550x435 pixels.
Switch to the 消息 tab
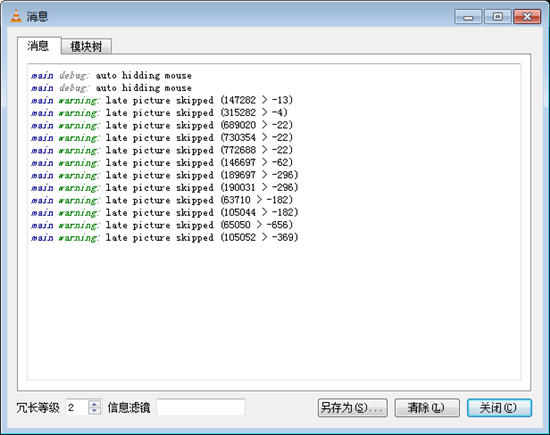click(39, 46)
